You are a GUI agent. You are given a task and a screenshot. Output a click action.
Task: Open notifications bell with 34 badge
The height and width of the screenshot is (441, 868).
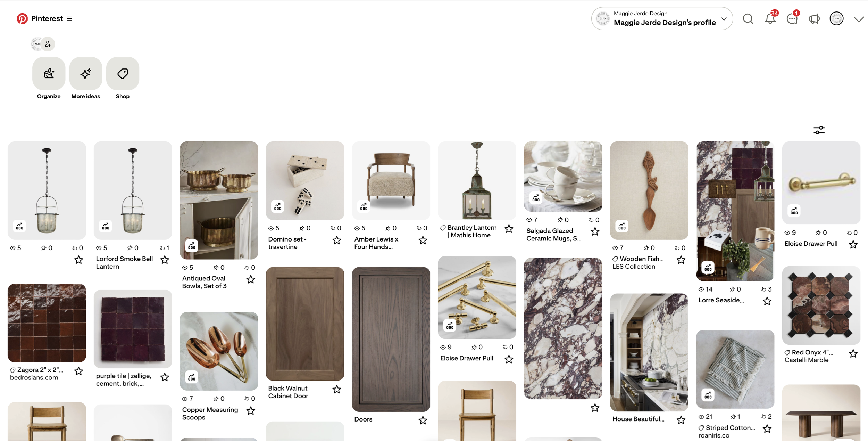click(770, 19)
